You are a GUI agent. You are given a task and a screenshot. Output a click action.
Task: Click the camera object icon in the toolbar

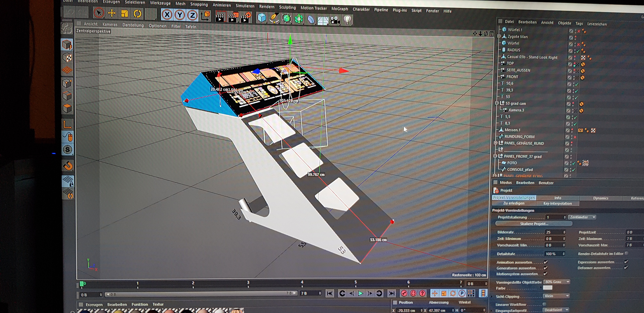[x=335, y=20]
